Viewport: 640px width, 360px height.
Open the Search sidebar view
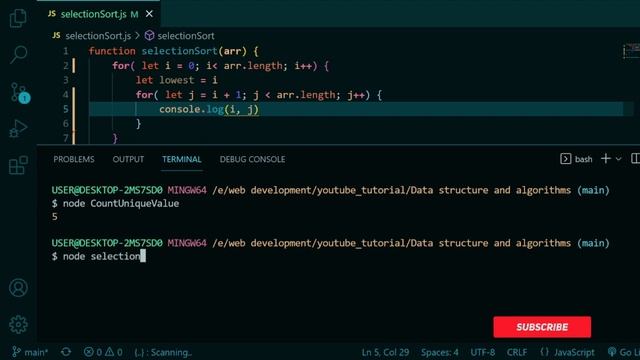(18, 54)
